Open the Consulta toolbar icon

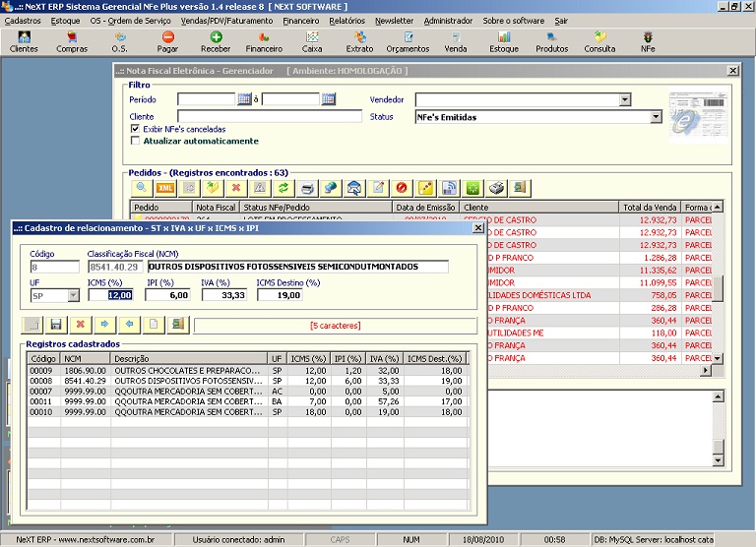click(599, 42)
